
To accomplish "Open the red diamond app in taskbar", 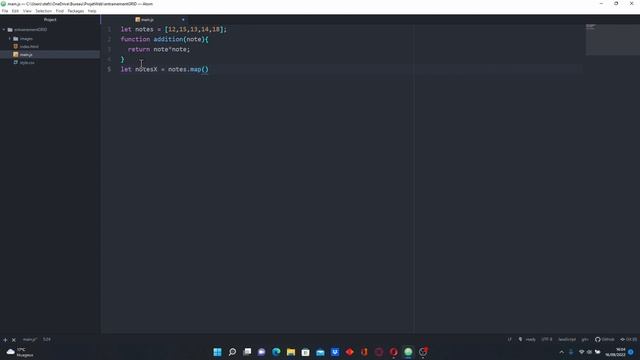I will [x=350, y=352].
